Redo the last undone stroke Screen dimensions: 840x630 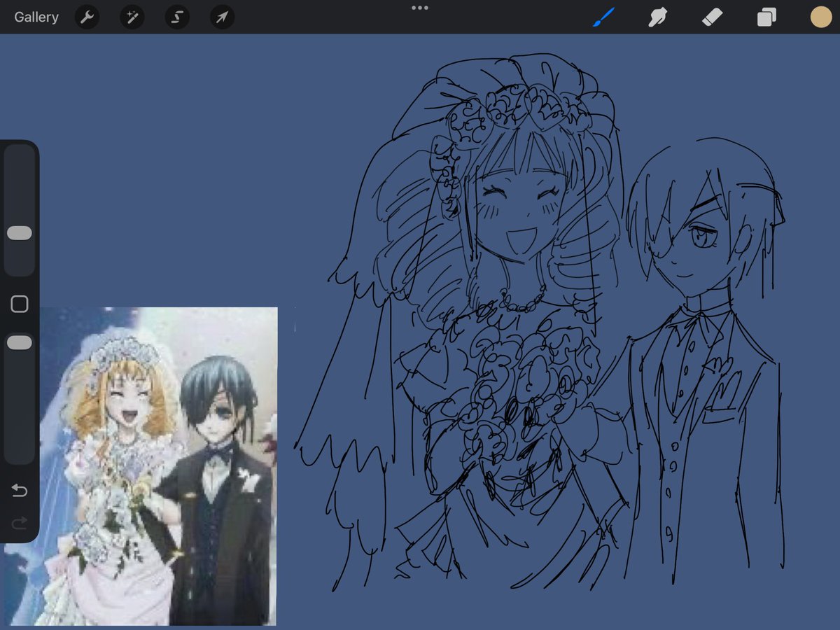(x=20, y=523)
